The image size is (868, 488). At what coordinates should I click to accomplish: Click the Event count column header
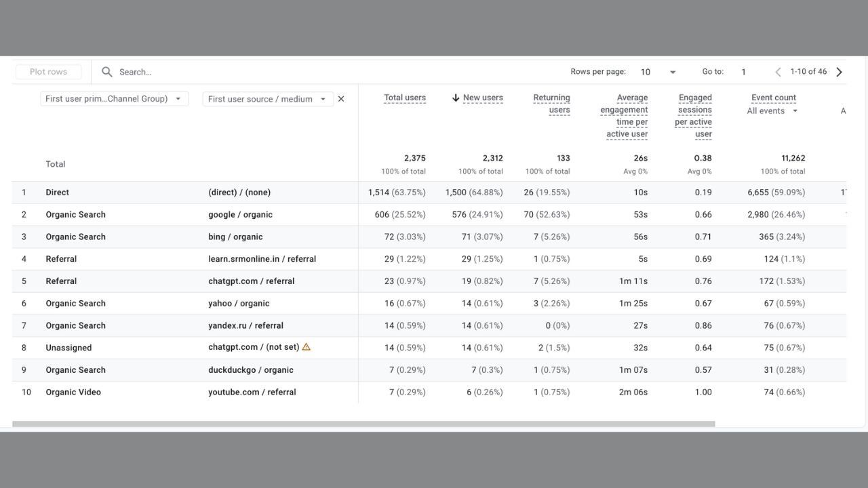coord(774,98)
